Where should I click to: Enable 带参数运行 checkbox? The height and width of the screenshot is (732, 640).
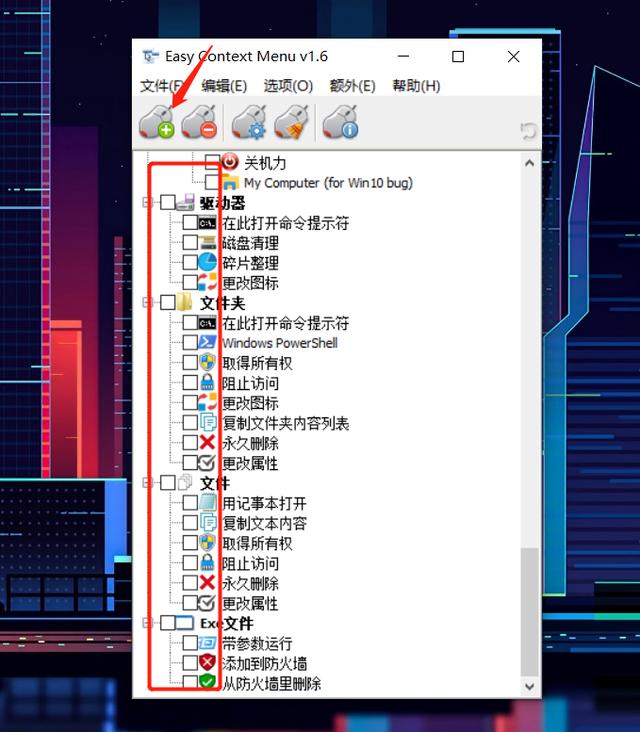click(190, 643)
